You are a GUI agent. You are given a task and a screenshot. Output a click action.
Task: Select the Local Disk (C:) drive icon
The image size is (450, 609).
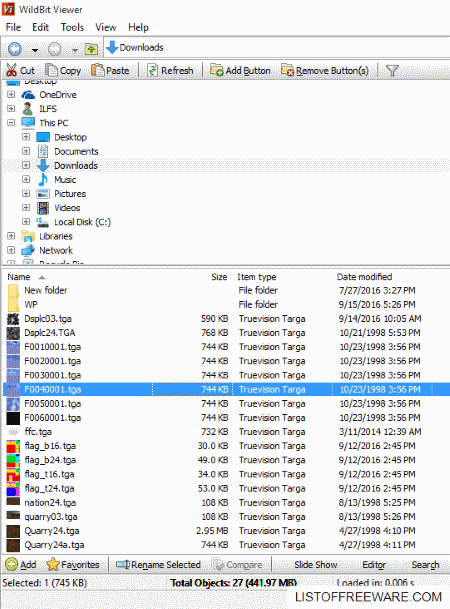tap(42, 222)
